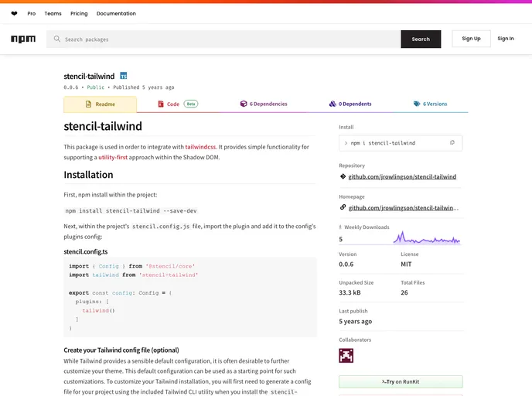Open the Repository GitHub link
Image resolution: width=532 pixels, height=396 pixels.
pos(402,176)
